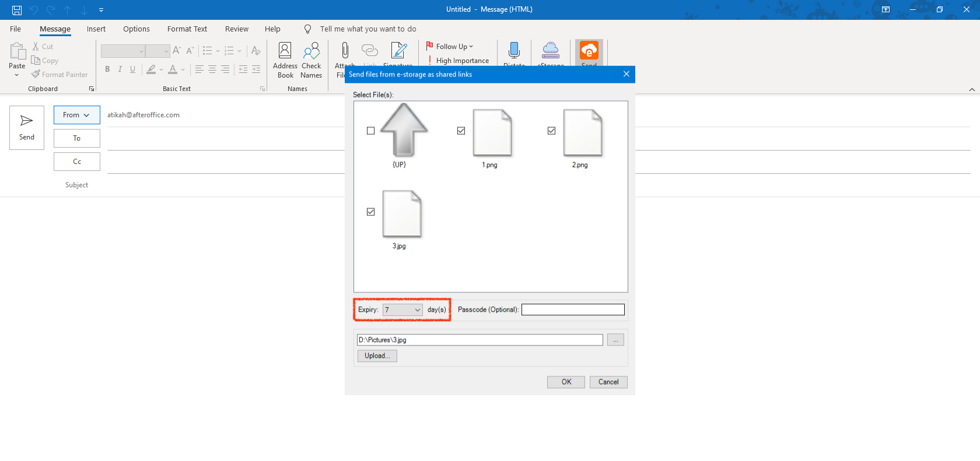Expand the From account dropdown
Image resolution: width=980 pixels, height=461 pixels.
76,115
